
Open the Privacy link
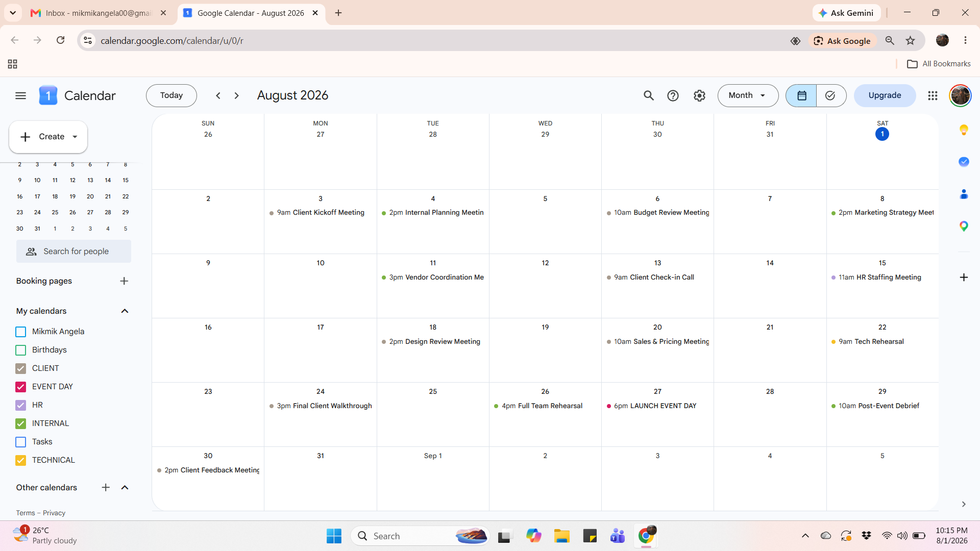coord(54,513)
